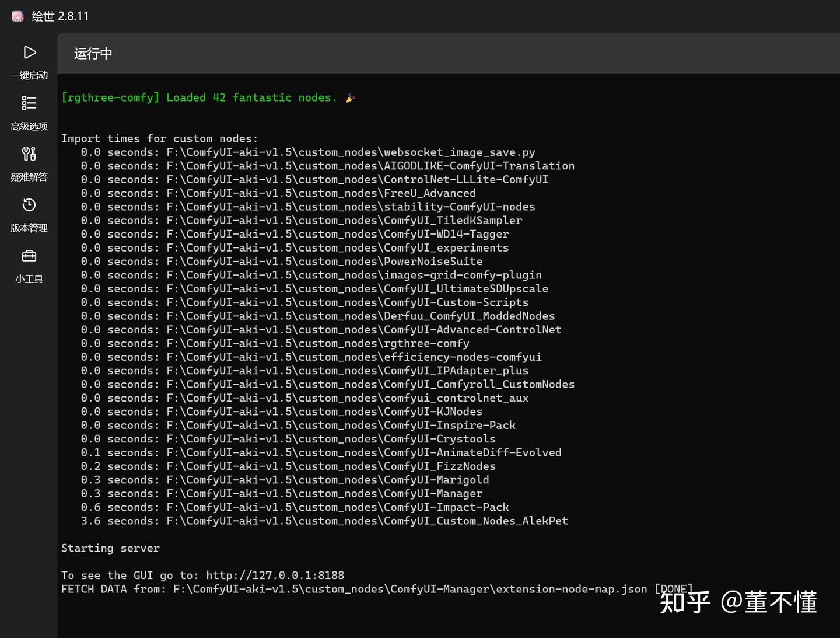Click the ComfyUI_UltimateSDUpscale log line
Image resolution: width=840 pixels, height=638 pixels.
[314, 289]
